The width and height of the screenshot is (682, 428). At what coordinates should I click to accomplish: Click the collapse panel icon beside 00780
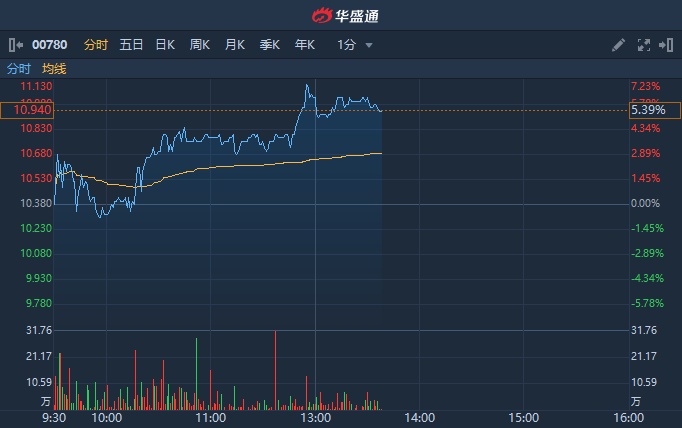pyautogui.click(x=14, y=45)
